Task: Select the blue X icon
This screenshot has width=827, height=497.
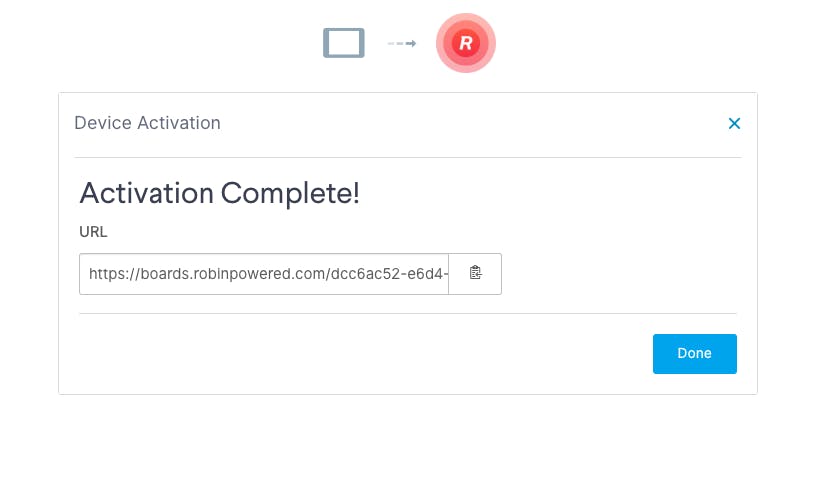Action: click(x=734, y=123)
